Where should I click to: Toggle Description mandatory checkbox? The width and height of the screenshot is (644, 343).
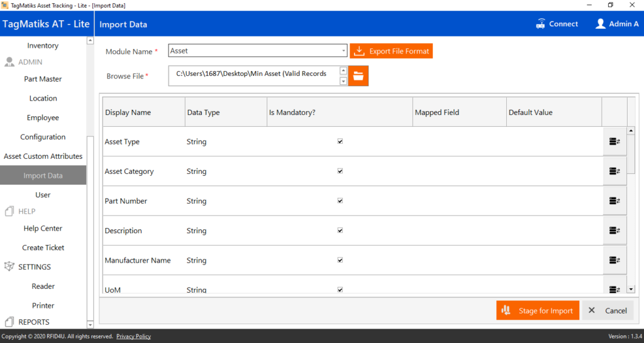[x=340, y=230]
